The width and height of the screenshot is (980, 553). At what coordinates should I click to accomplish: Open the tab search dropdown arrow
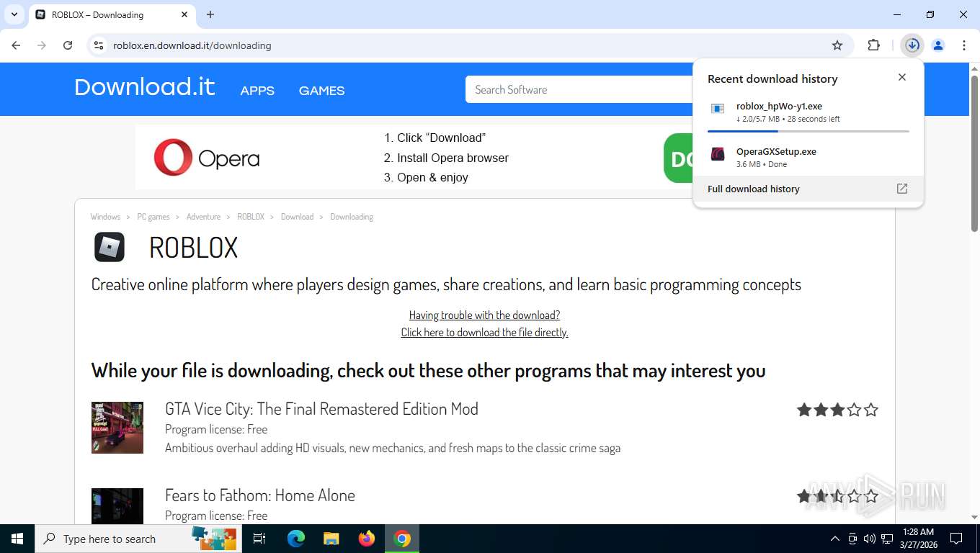point(14,14)
